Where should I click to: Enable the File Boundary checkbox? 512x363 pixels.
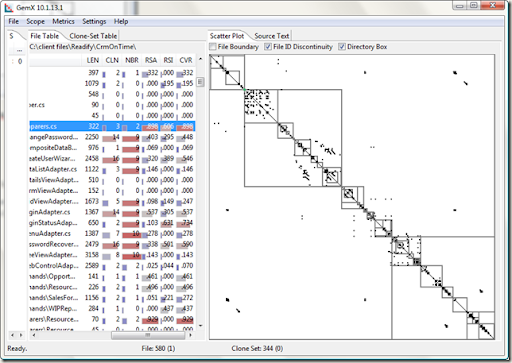tap(213, 47)
